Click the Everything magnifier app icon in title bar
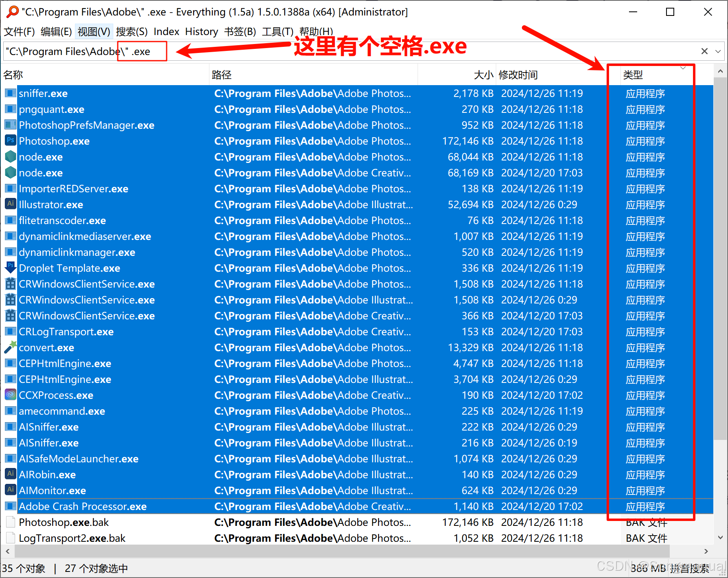 [12, 12]
